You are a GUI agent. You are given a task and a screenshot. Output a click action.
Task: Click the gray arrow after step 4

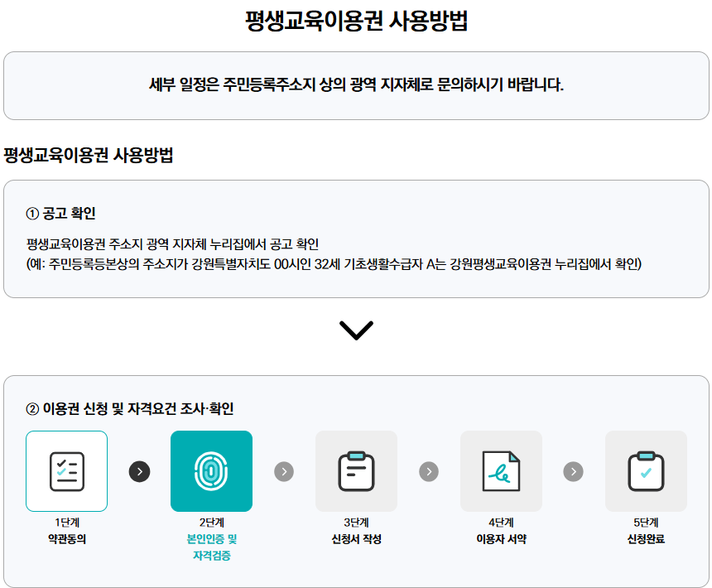[573, 471]
